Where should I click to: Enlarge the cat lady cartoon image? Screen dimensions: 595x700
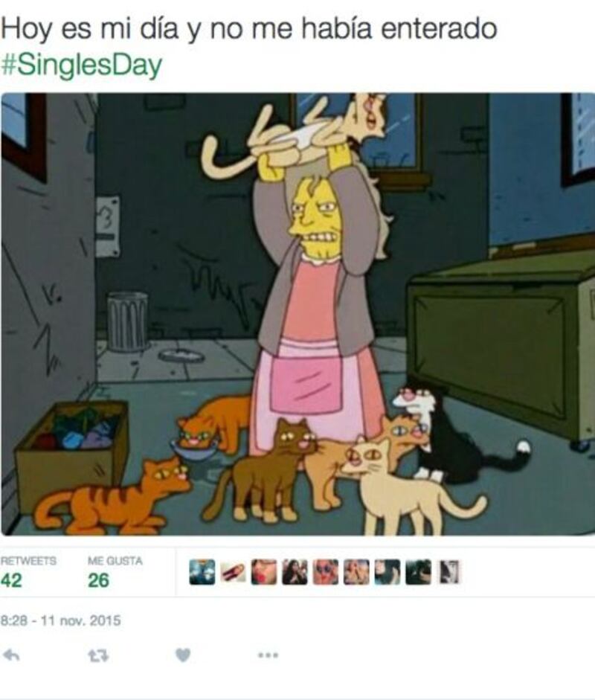coord(297,314)
